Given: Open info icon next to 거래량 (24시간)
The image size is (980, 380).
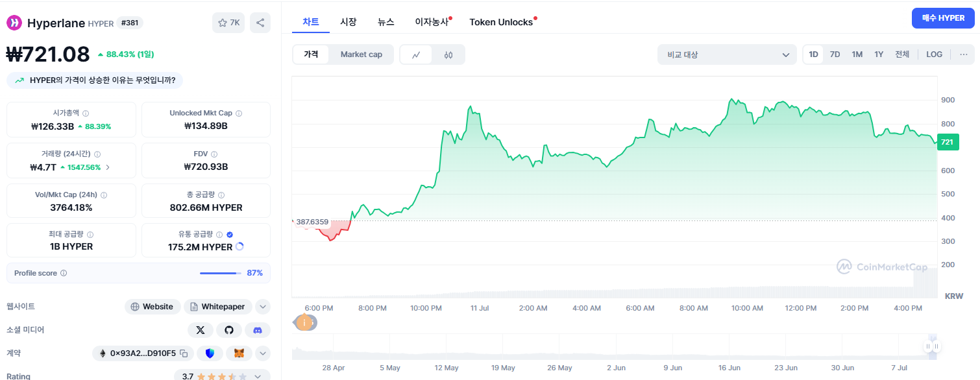Looking at the screenshot, I should point(97,154).
